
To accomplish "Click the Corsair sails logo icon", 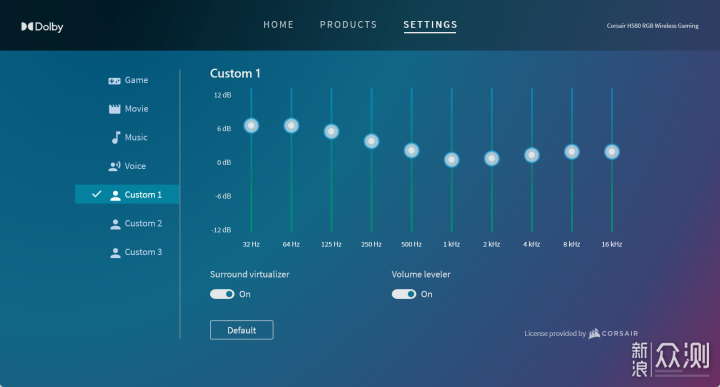I will [594, 333].
